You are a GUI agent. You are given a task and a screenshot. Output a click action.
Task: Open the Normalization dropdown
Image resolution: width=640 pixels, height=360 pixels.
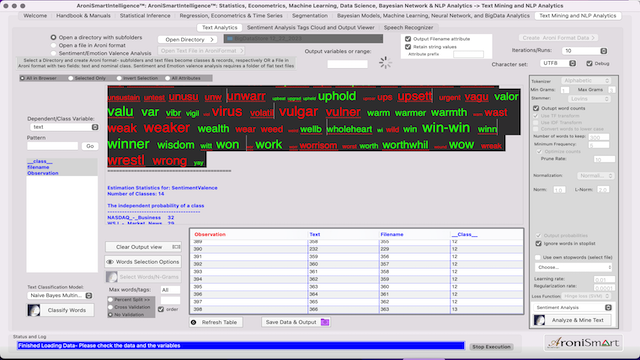pyautogui.click(x=595, y=176)
